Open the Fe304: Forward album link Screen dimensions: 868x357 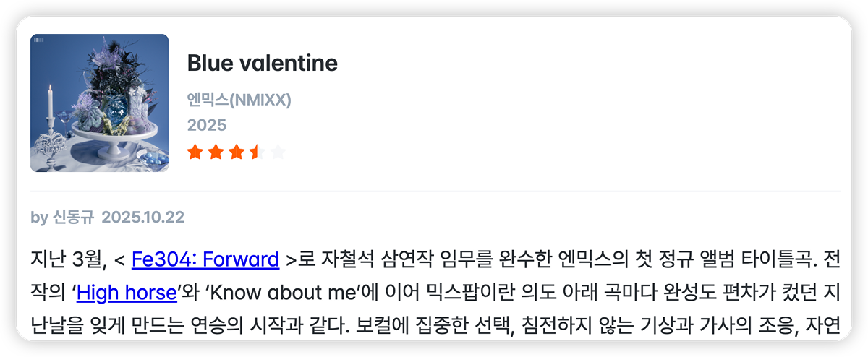click(205, 259)
